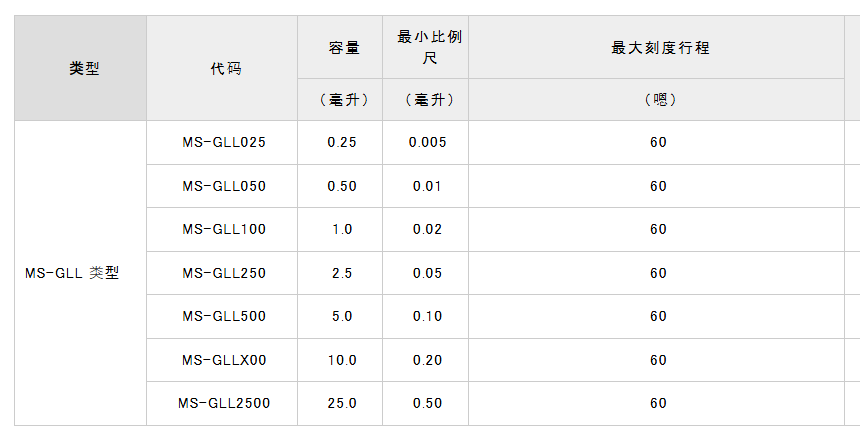The image size is (860, 444).
Task: Select code MS-GLL250
Action: (224, 273)
